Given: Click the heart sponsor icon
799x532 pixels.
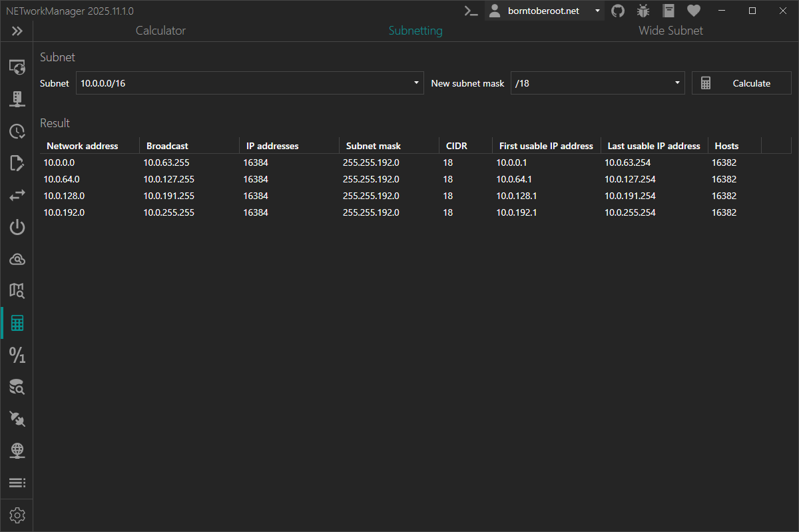Looking at the screenshot, I should click(x=693, y=11).
